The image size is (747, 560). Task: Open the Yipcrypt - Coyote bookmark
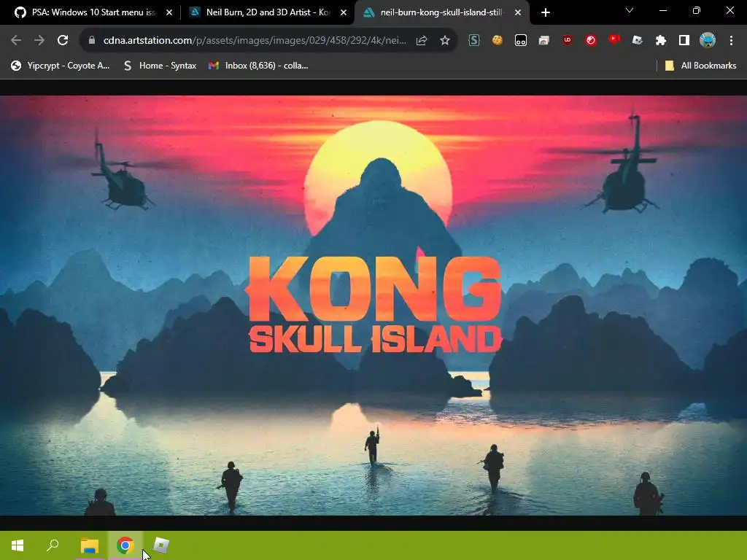[61, 66]
